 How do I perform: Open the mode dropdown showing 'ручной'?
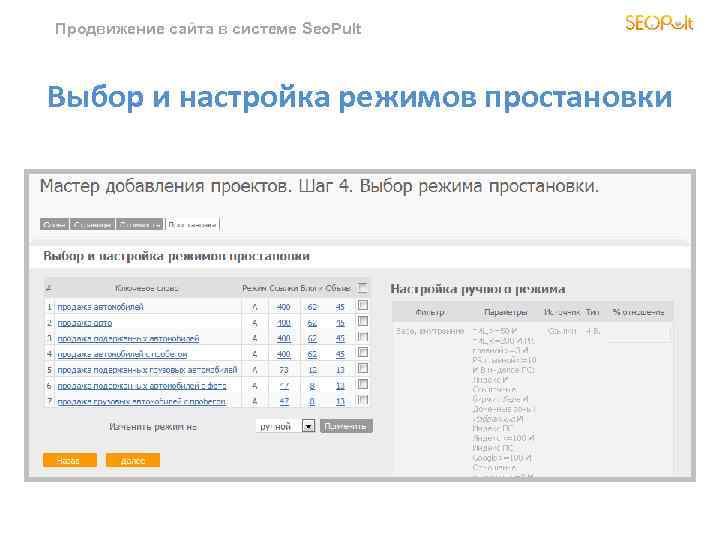(x=285, y=426)
